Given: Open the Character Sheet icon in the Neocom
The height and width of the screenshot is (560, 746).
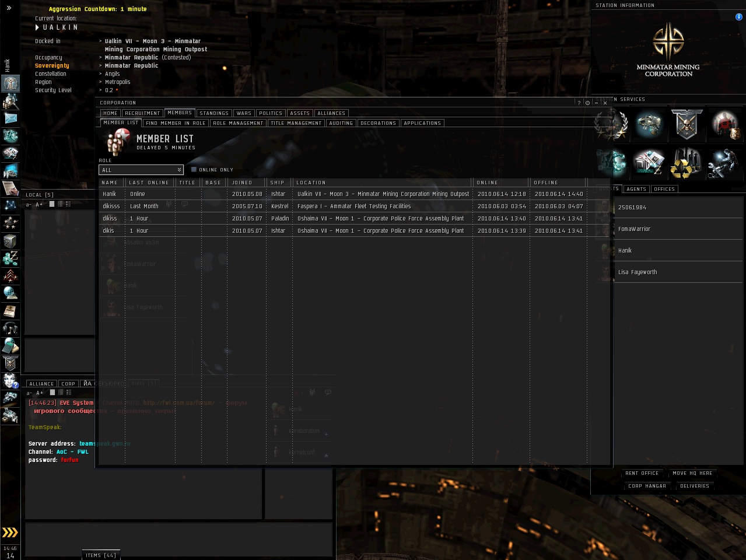Looking at the screenshot, I should [x=10, y=83].
